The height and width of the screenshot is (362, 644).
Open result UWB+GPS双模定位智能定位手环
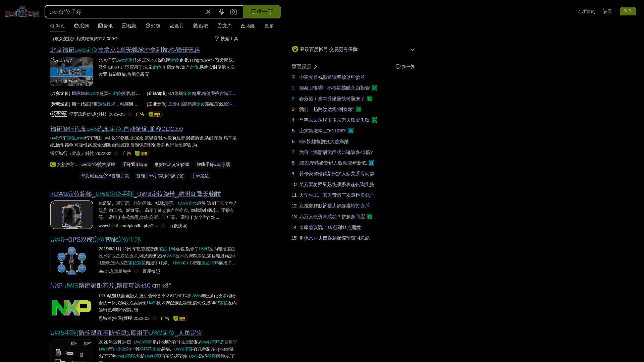click(x=96, y=240)
